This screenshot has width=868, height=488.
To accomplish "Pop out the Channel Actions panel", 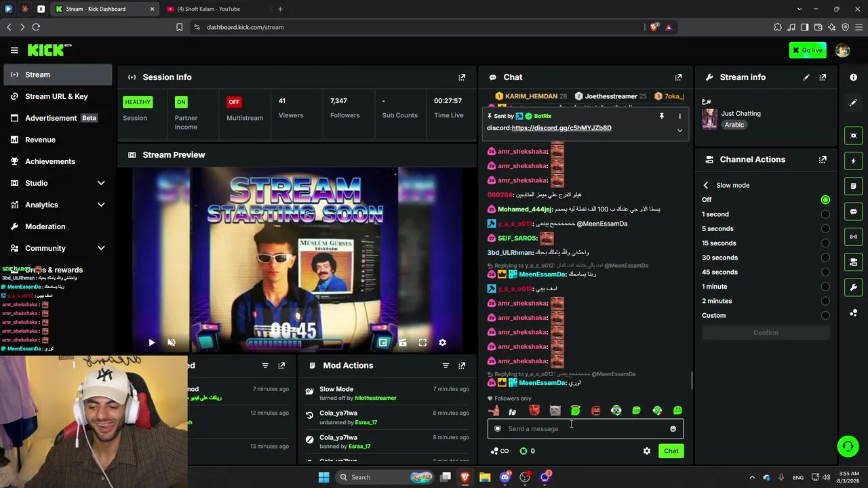I will pyautogui.click(x=823, y=159).
